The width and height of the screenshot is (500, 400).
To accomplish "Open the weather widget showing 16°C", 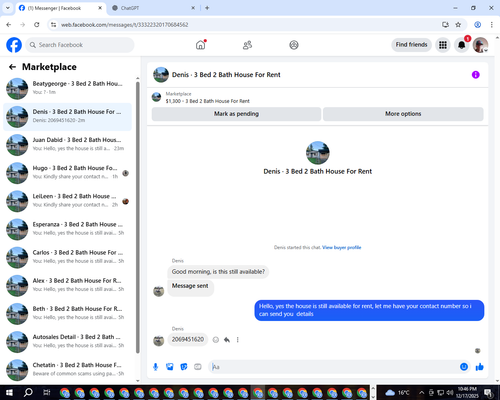I will pyautogui.click(x=397, y=393).
